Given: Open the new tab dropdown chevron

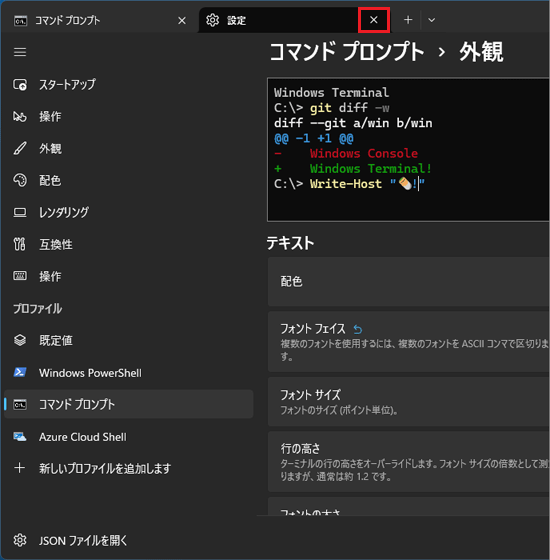Looking at the screenshot, I should (431, 20).
